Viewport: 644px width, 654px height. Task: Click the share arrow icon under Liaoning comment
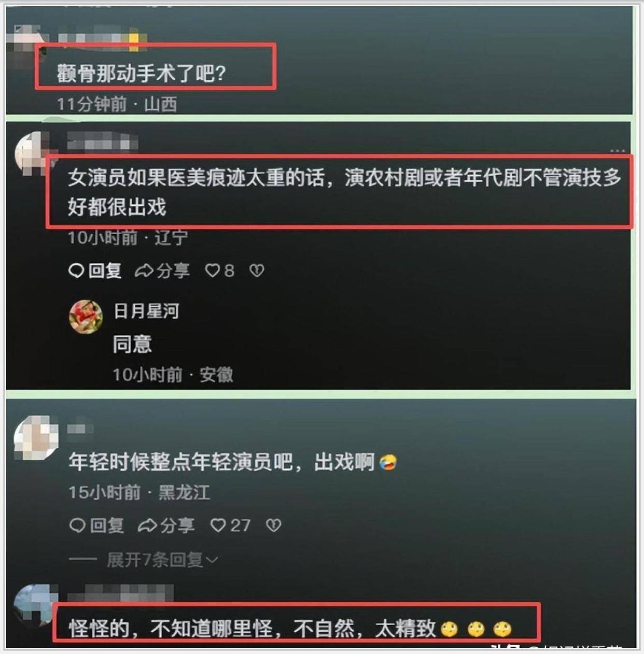[144, 271]
